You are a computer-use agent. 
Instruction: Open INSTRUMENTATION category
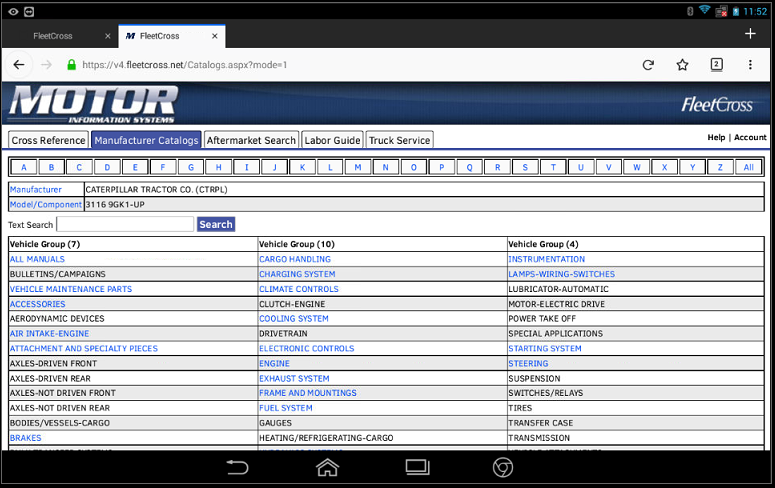(x=547, y=259)
